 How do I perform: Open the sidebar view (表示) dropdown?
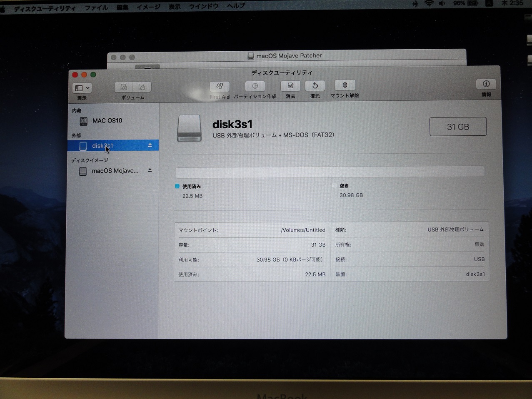point(82,88)
